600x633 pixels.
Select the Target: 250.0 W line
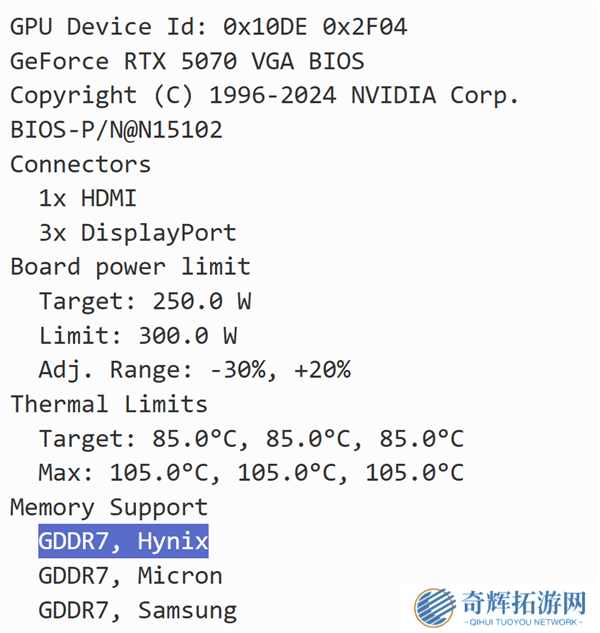[145, 301]
